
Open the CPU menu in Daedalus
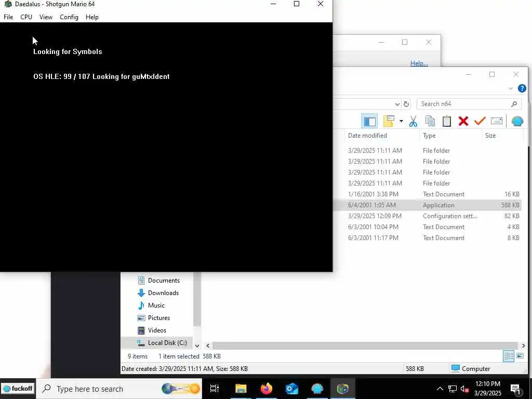tap(26, 17)
